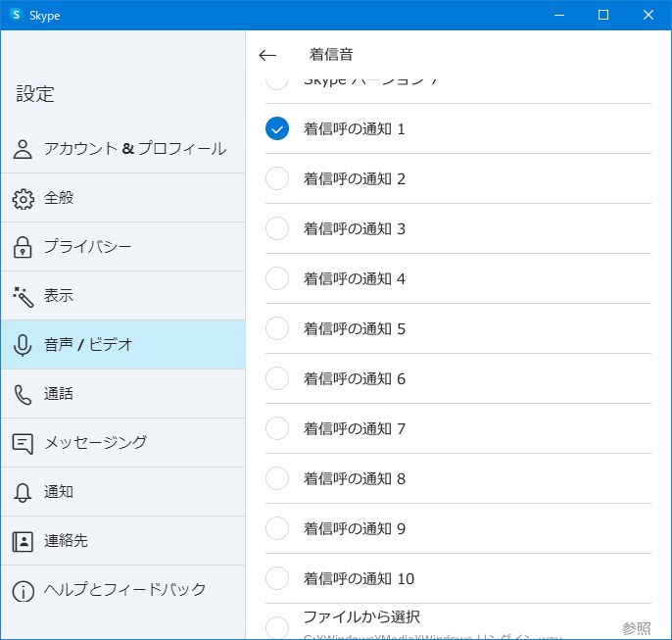Select the ファイルから選択 radio button
Image resolution: width=672 pixels, height=640 pixels.
click(x=277, y=628)
